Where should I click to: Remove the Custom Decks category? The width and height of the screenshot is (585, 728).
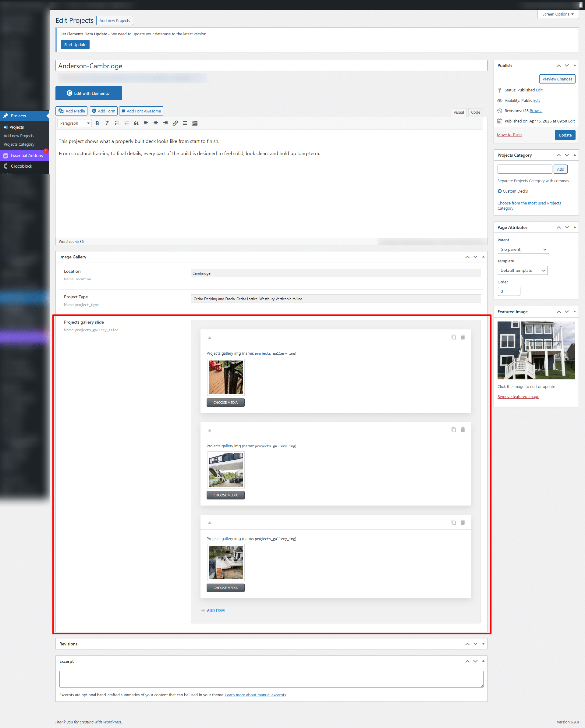point(500,191)
